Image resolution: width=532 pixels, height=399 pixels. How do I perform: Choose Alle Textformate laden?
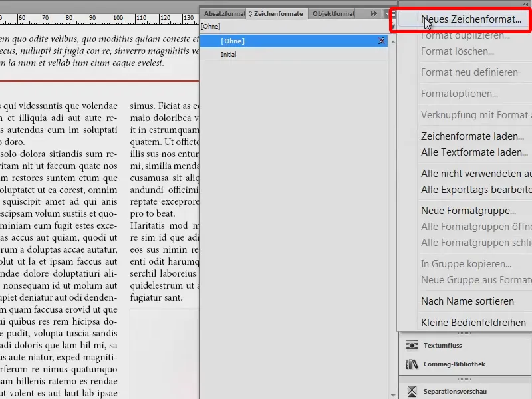(x=474, y=152)
